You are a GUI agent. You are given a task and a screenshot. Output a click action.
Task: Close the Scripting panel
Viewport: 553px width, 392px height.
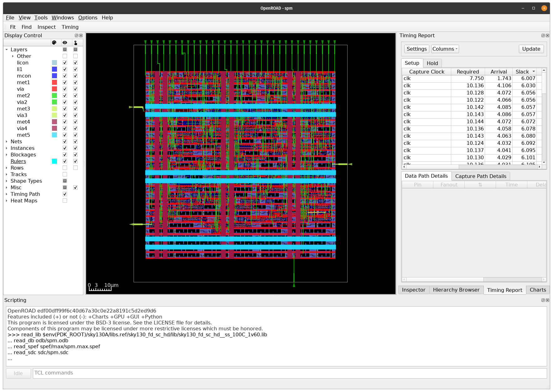click(x=547, y=300)
